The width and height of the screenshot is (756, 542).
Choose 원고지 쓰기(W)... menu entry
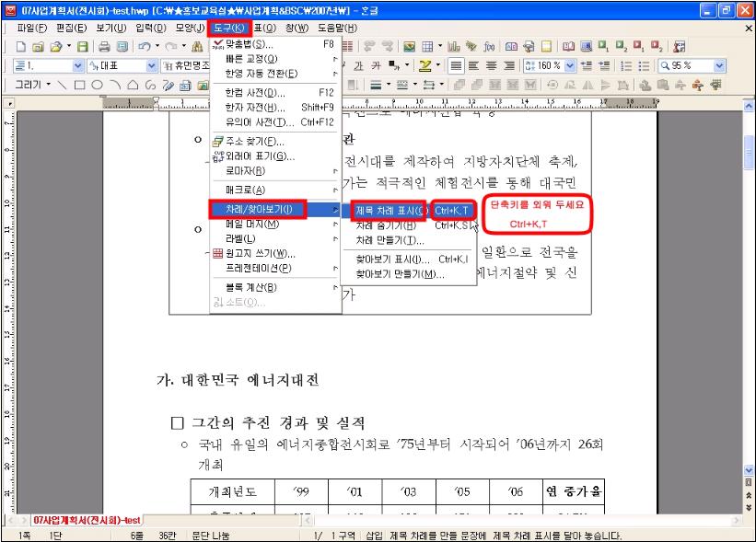(x=275, y=253)
